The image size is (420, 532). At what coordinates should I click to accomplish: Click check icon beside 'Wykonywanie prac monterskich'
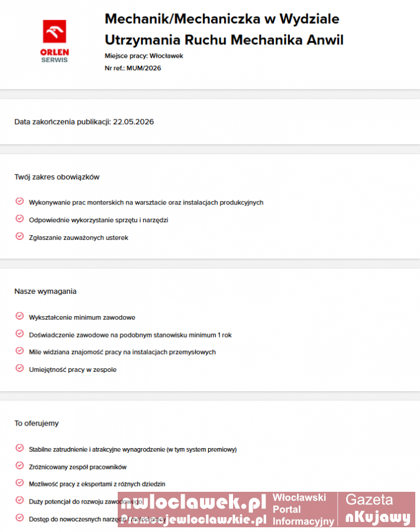[20, 202]
